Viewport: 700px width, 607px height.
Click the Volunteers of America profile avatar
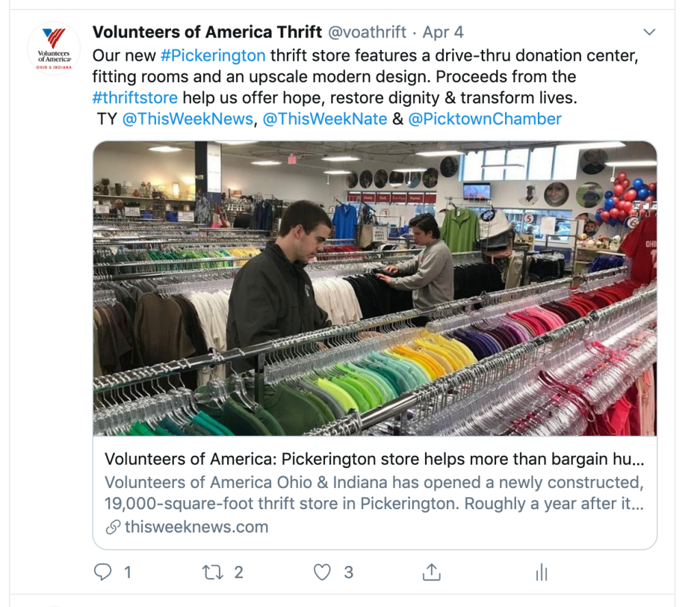point(54,48)
